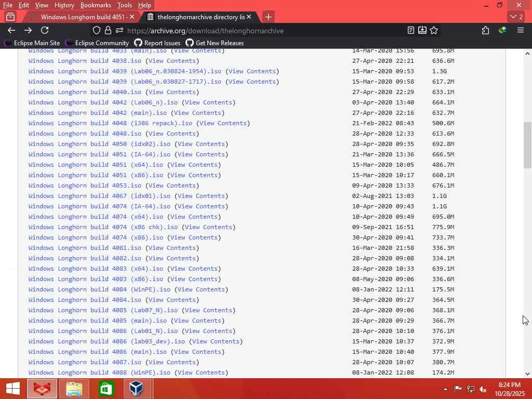
Task: Open the Tools menu
Action: 125,5
